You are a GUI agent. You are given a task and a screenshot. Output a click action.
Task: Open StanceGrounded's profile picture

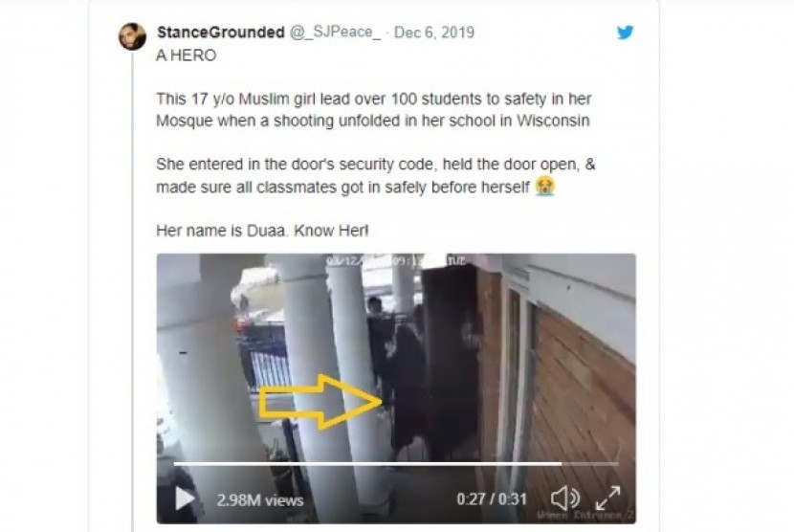(132, 36)
